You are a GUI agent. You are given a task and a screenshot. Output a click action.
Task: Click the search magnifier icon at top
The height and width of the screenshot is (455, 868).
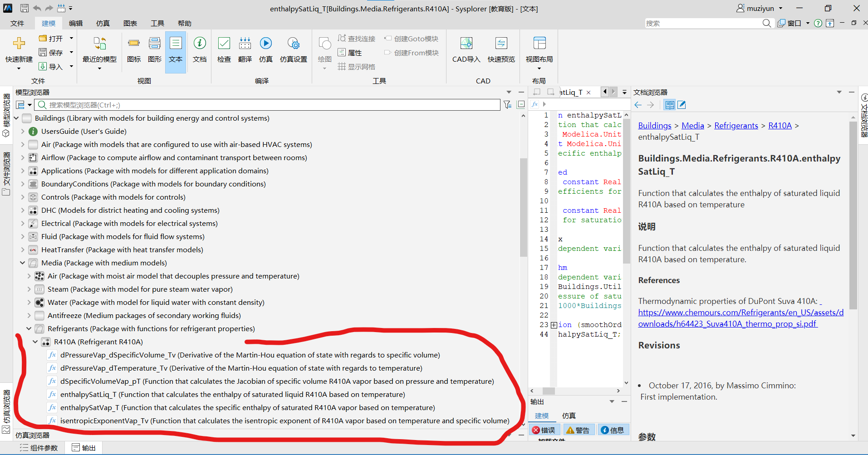(767, 23)
